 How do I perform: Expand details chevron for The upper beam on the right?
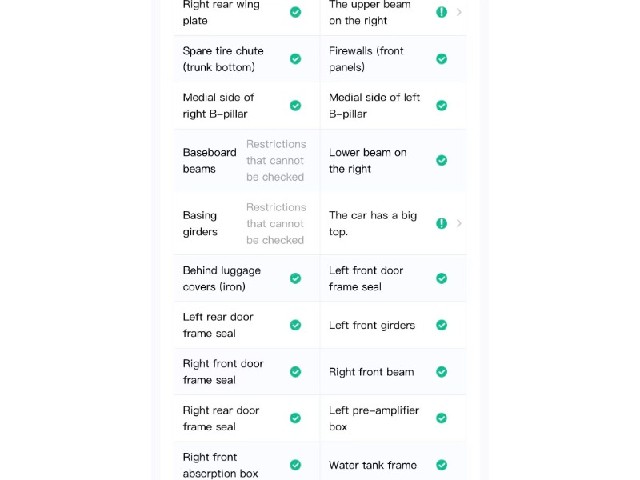(x=459, y=12)
